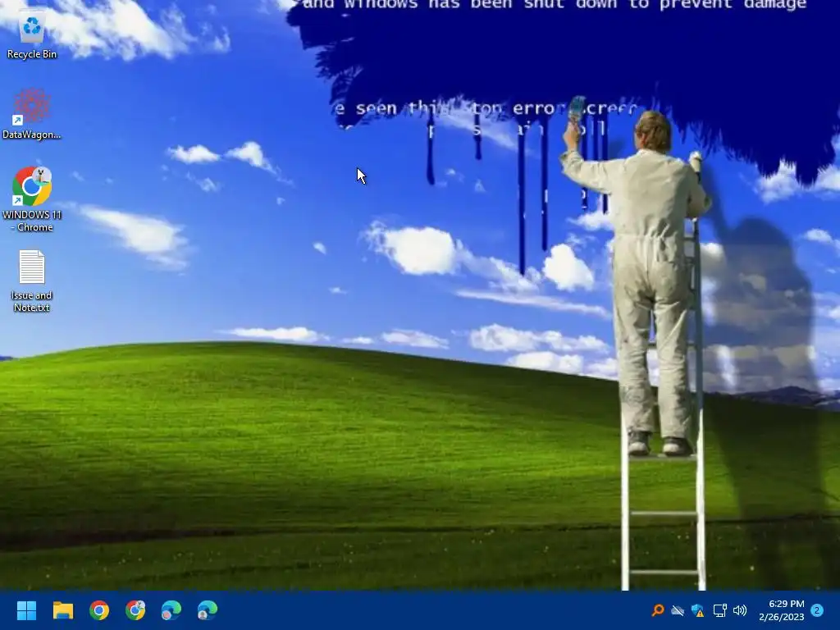This screenshot has height=630, width=840.
Task: Click the 'Recycle Bin' label text
Action: click(32, 54)
